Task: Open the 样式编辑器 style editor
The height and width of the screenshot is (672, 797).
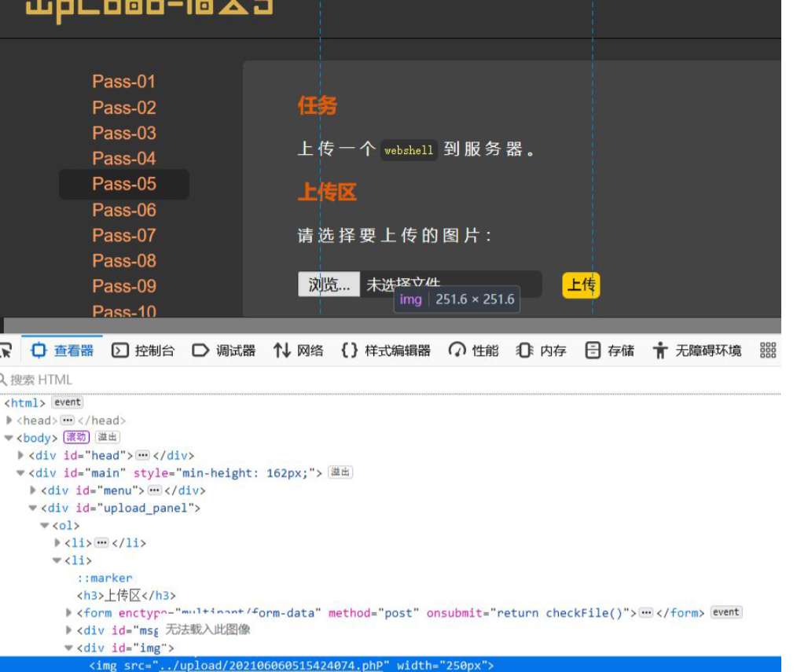Action: click(x=386, y=351)
